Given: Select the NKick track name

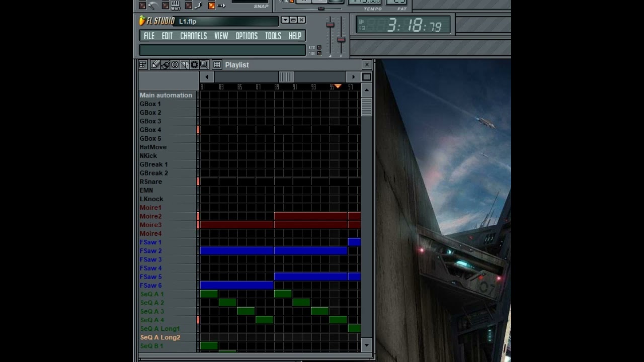Looking at the screenshot, I should (148, 156).
